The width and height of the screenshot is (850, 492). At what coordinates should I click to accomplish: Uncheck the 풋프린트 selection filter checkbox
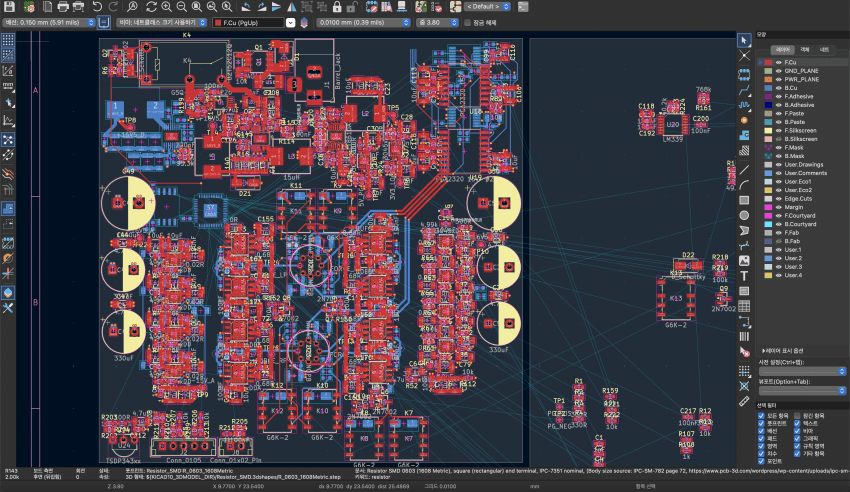click(x=761, y=423)
